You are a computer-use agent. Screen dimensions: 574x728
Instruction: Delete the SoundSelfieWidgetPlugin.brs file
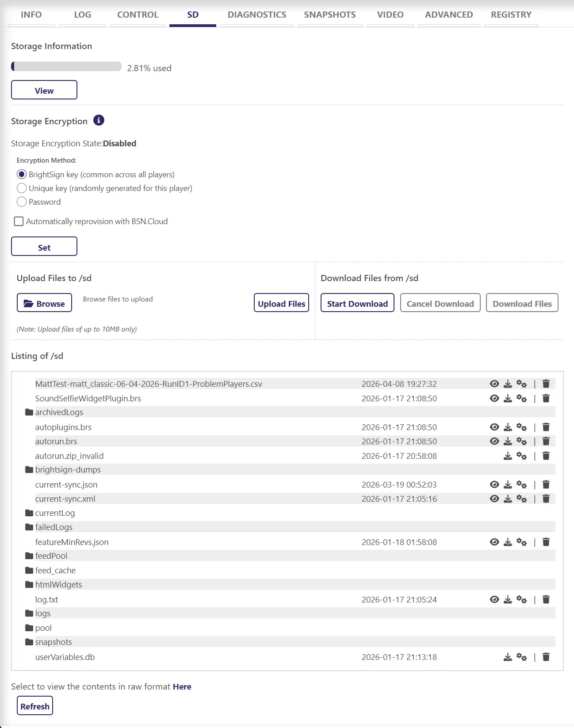point(546,398)
